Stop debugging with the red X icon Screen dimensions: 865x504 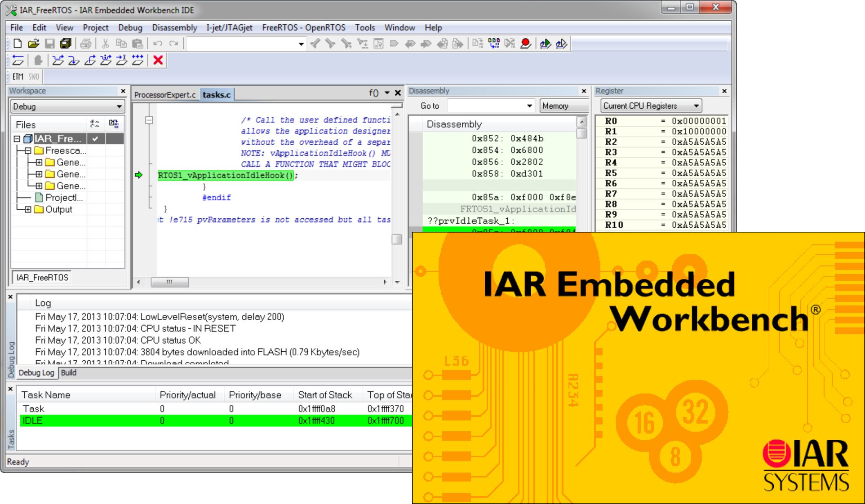158,60
